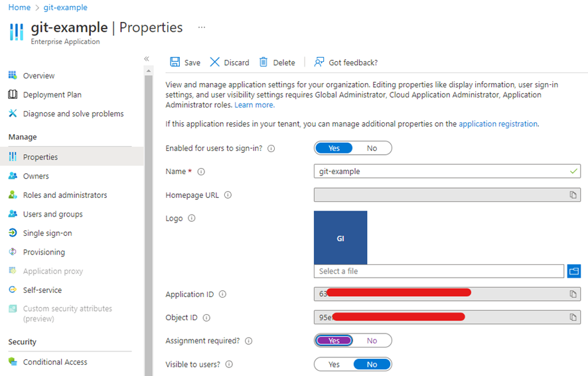The height and width of the screenshot is (376, 588).
Task: Open the more options ellipsis by title
Action: pos(202,27)
